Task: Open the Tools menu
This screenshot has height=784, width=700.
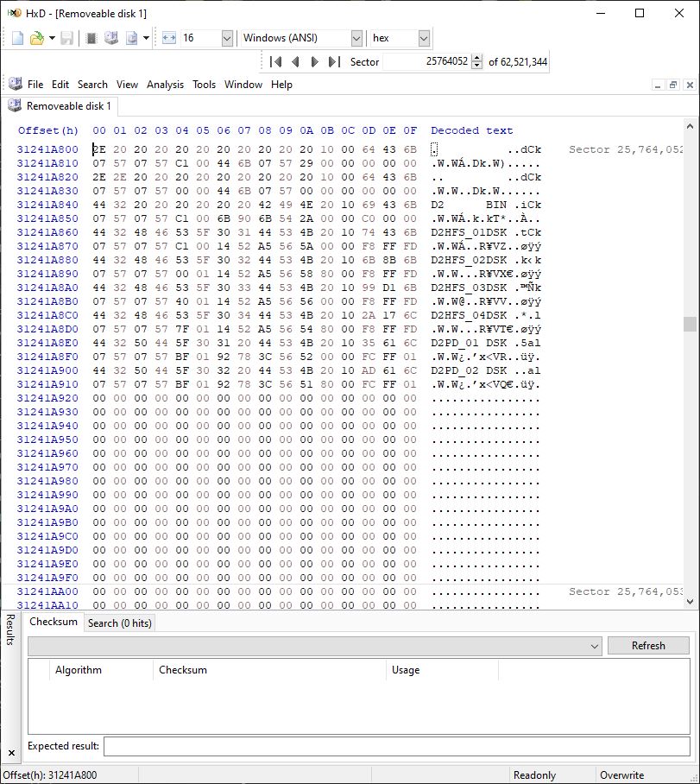Action: [x=204, y=85]
